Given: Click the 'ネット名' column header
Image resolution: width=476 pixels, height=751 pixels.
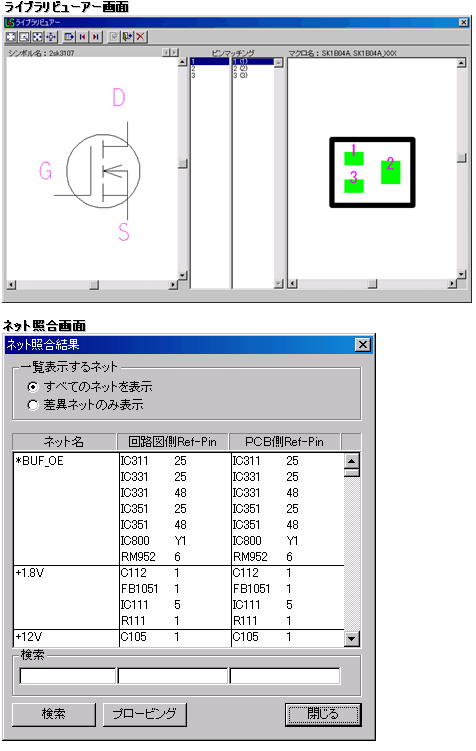Looking at the screenshot, I should (64, 442).
